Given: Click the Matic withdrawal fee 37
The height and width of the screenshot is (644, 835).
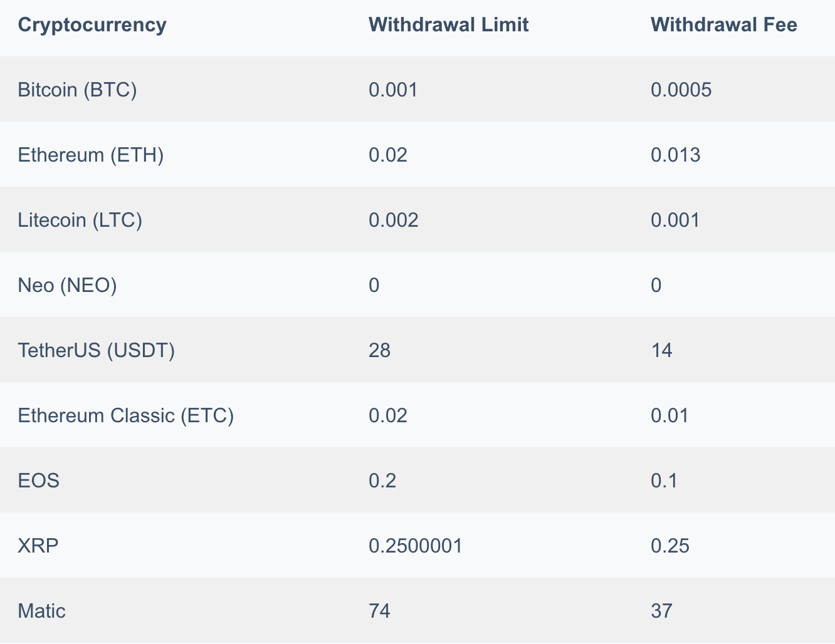Looking at the screenshot, I should point(662,611).
